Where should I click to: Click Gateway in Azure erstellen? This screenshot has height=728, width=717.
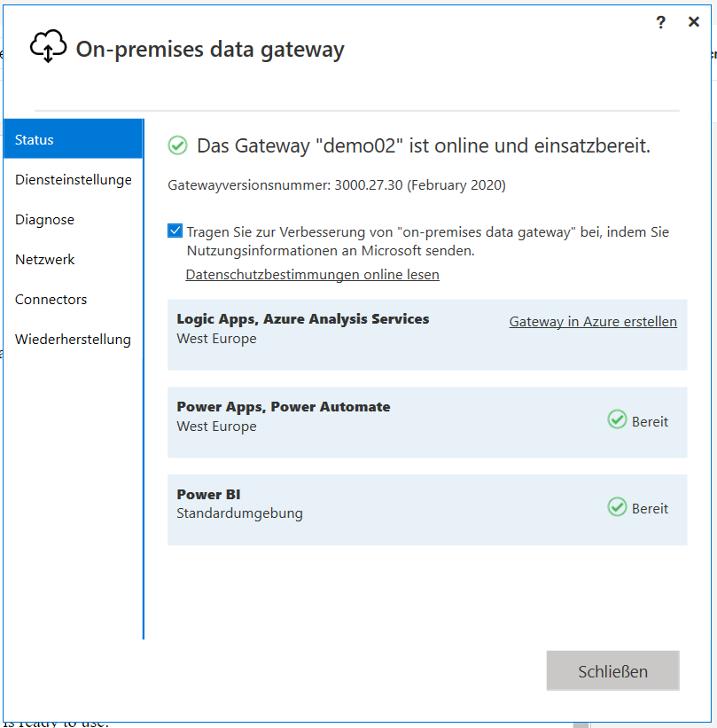click(x=592, y=321)
